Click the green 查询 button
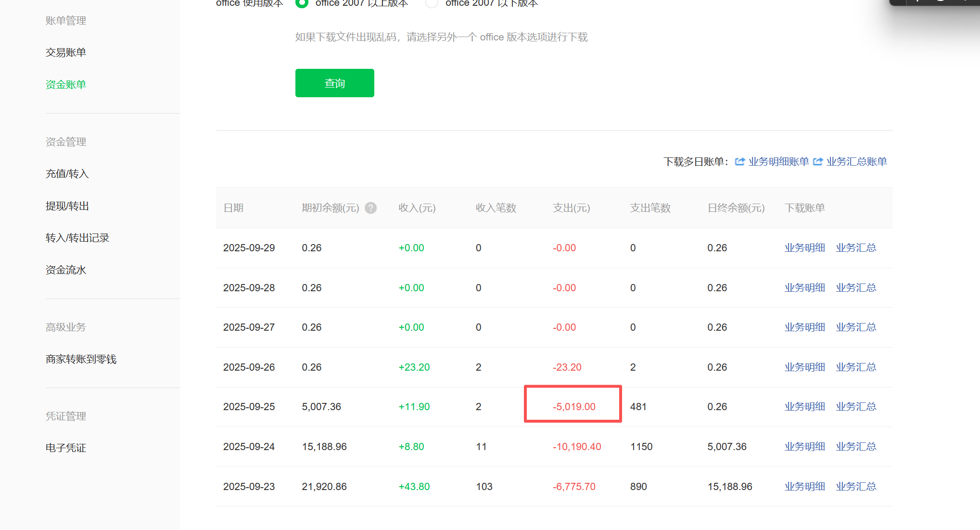Viewport: 980px width, 530px height. tap(334, 83)
